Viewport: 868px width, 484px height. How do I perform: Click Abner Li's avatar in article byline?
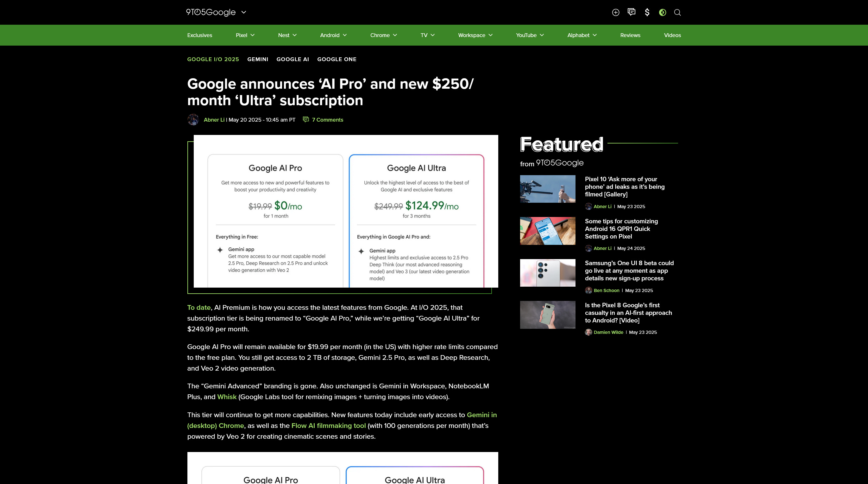click(193, 120)
